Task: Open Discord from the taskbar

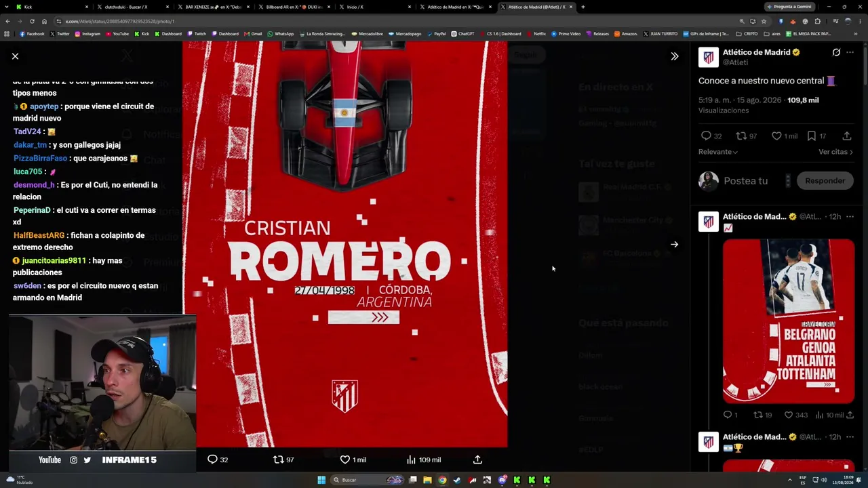Action: [502, 480]
